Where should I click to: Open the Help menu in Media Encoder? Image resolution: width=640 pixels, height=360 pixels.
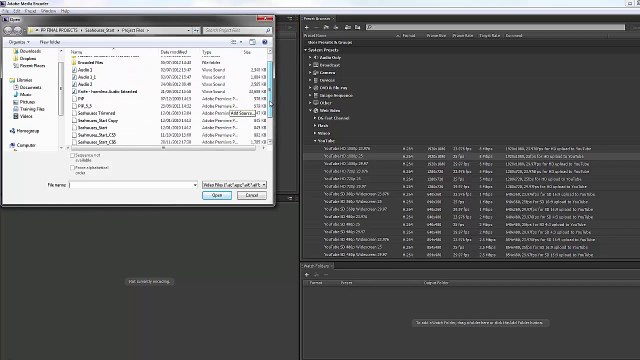click(65, 11)
